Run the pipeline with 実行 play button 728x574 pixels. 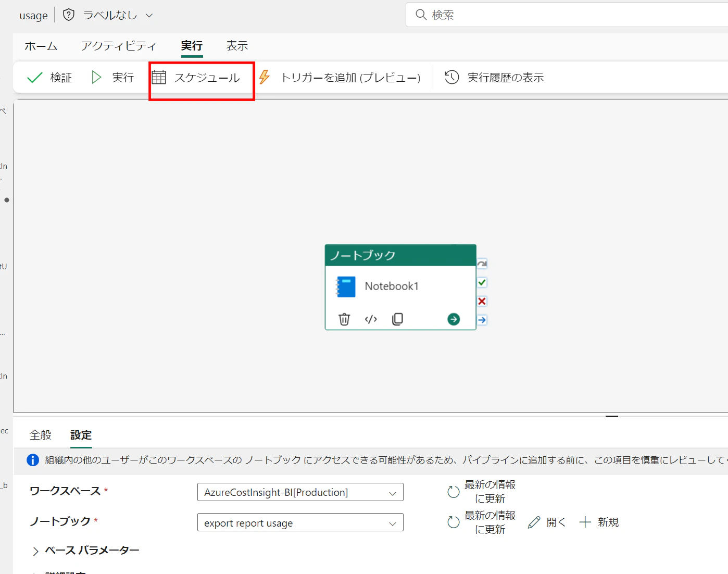tap(112, 78)
